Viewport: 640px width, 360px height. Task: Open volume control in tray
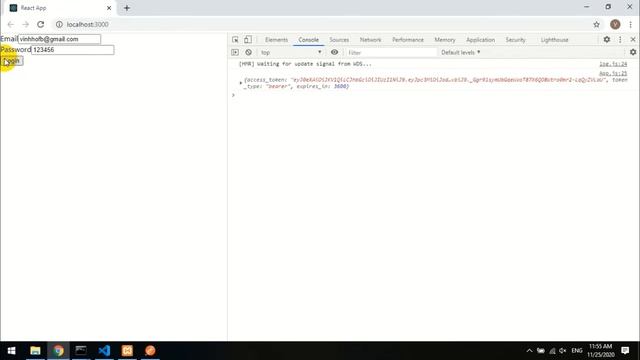[x=562, y=351]
